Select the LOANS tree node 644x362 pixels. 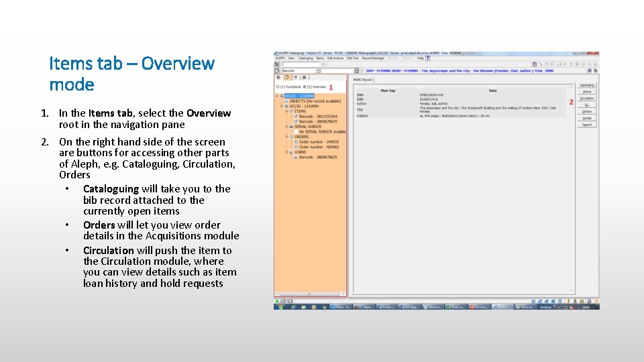[300, 152]
